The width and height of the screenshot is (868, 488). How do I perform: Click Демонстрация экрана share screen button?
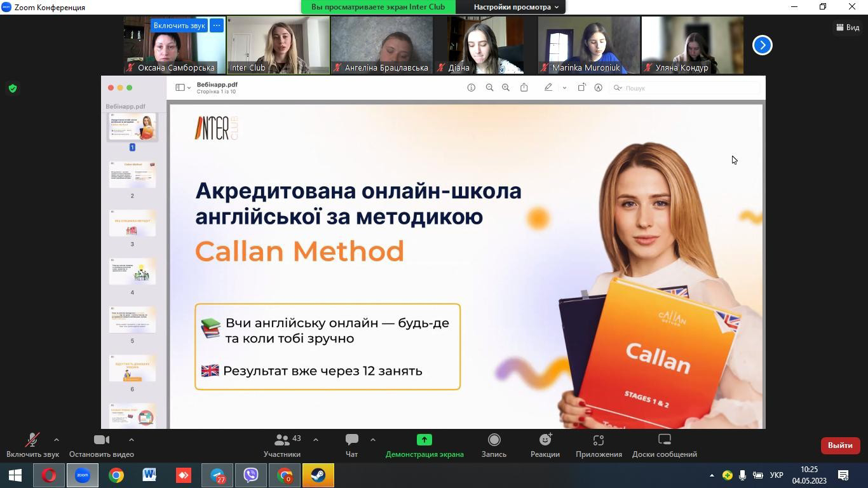(x=424, y=445)
